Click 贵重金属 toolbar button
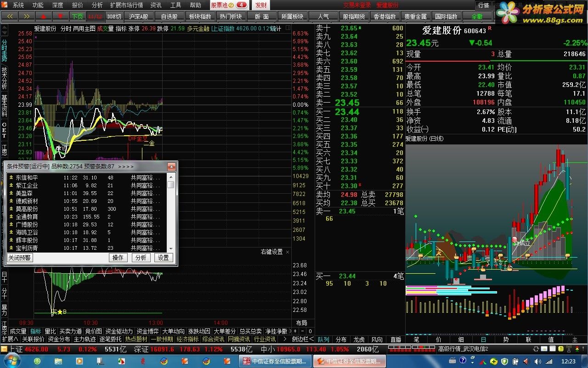 click(x=415, y=16)
